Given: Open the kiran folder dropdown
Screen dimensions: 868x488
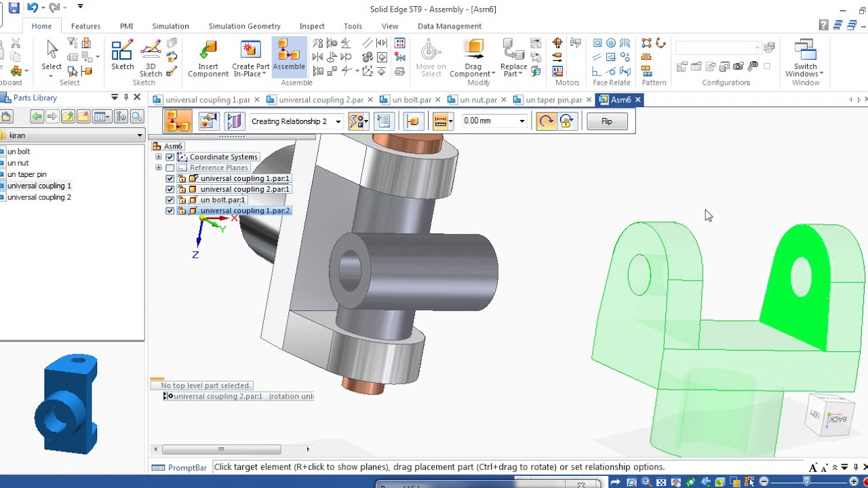Looking at the screenshot, I should tap(139, 136).
